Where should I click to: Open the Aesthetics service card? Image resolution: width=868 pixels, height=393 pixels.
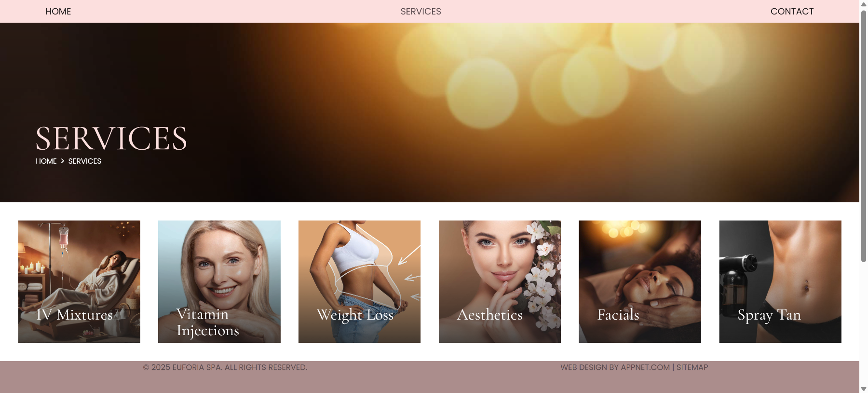click(x=500, y=281)
